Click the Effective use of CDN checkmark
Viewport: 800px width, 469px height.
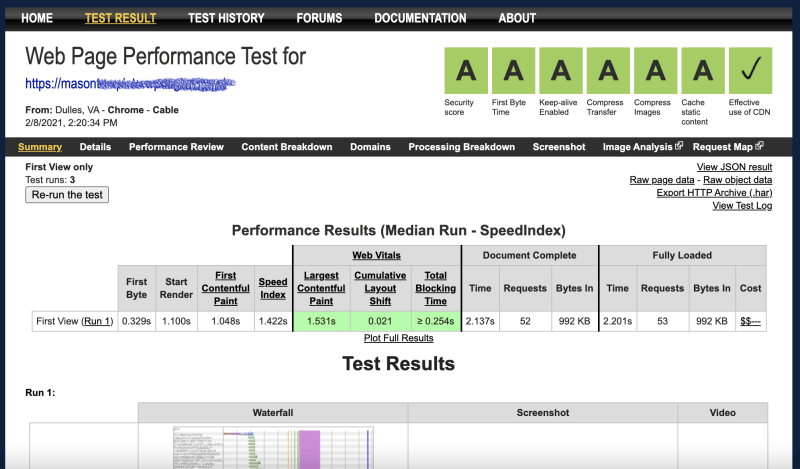click(x=751, y=70)
